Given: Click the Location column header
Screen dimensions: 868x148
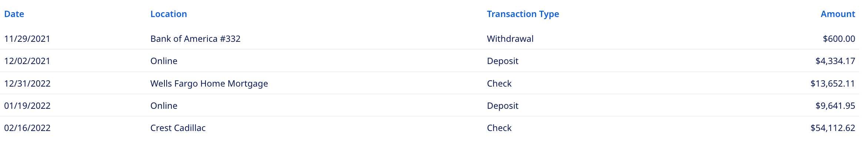Looking at the screenshot, I should point(168,14).
